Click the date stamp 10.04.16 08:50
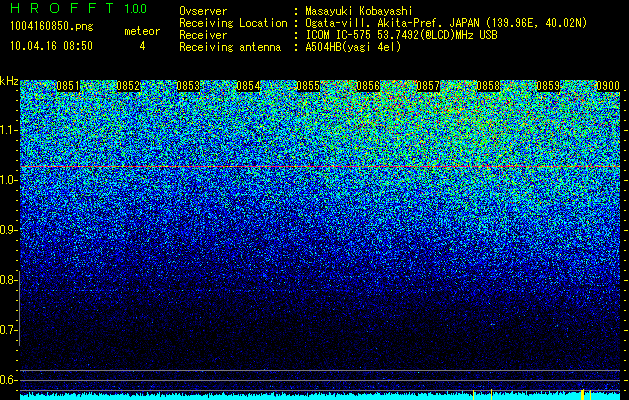 click(x=51, y=46)
